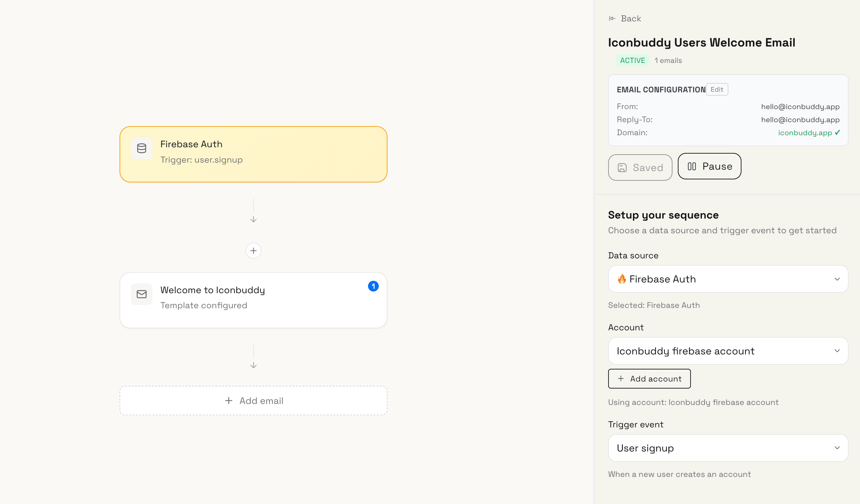Click the ACTIVE status badge
Screen dimensions: 860x504
tap(632, 60)
